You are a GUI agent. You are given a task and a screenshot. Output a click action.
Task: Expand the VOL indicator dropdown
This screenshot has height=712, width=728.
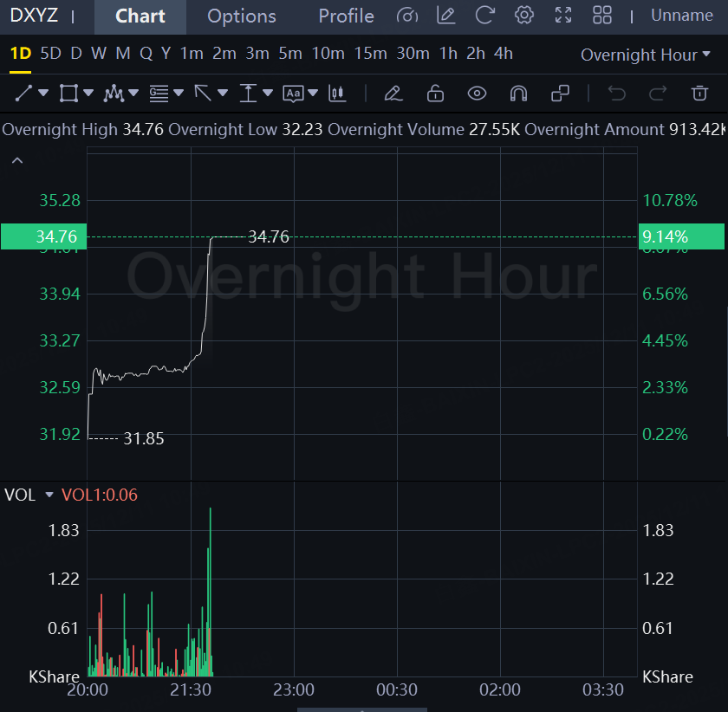pos(49,495)
